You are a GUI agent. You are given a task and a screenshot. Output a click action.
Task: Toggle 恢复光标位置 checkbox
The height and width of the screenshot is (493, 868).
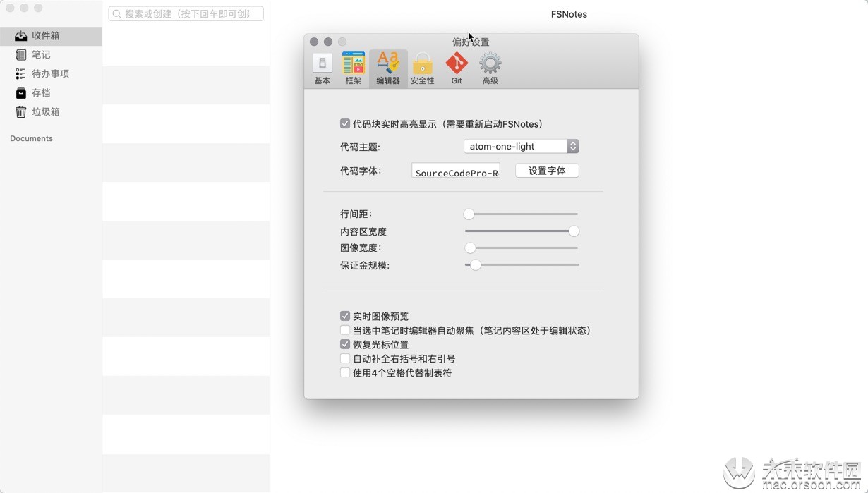click(x=345, y=344)
